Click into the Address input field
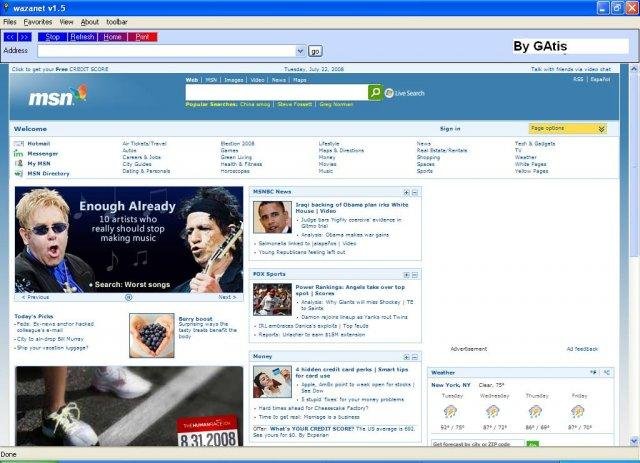The height and width of the screenshot is (463, 640). tap(167, 51)
